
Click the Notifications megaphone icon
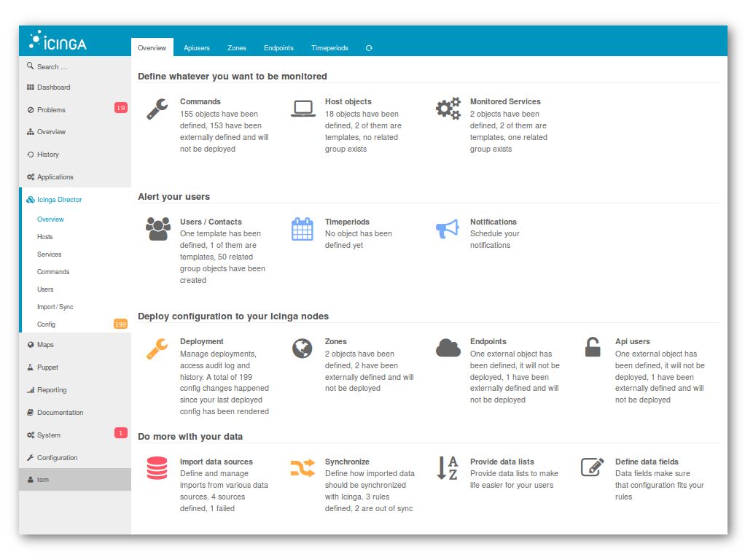(x=448, y=229)
